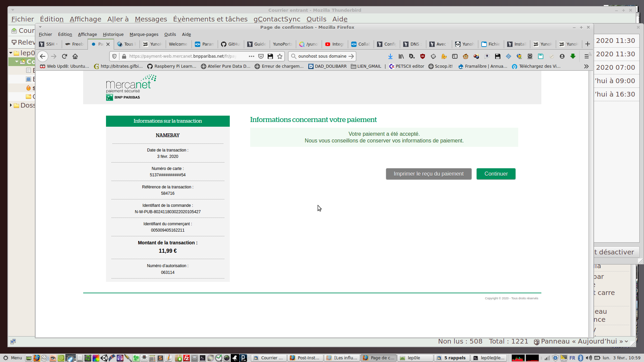Click the uBlock Origin shield icon

coord(423,56)
